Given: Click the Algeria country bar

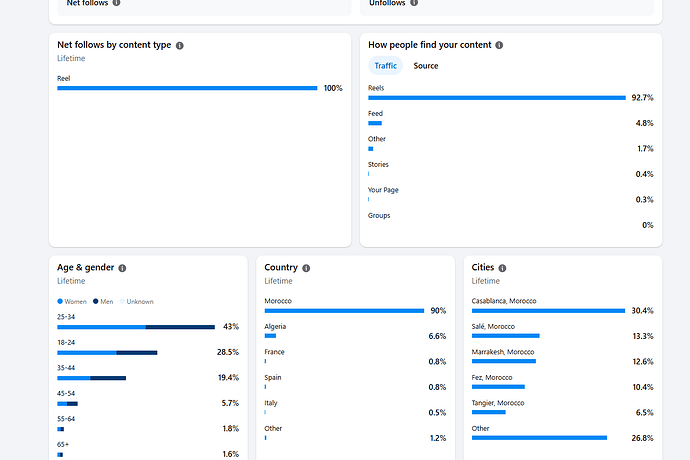Looking at the screenshot, I should coord(270,336).
